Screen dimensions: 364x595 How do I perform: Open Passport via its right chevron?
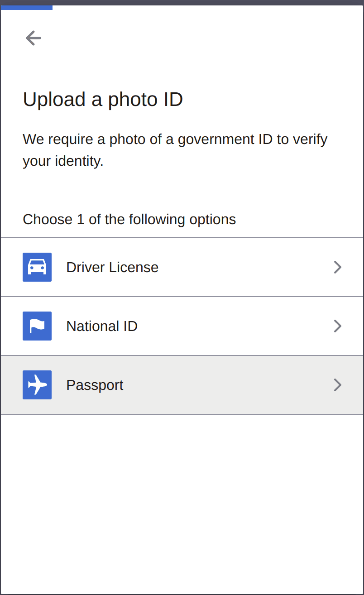tap(337, 385)
